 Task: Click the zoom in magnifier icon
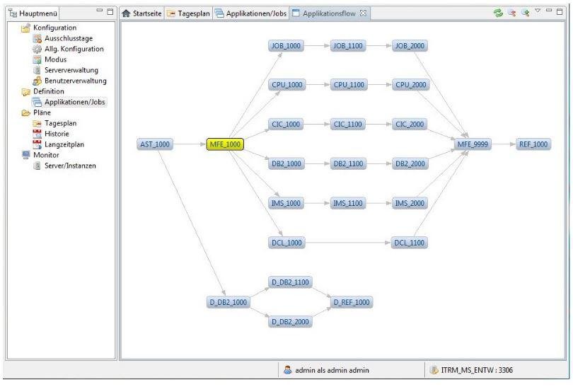point(526,13)
